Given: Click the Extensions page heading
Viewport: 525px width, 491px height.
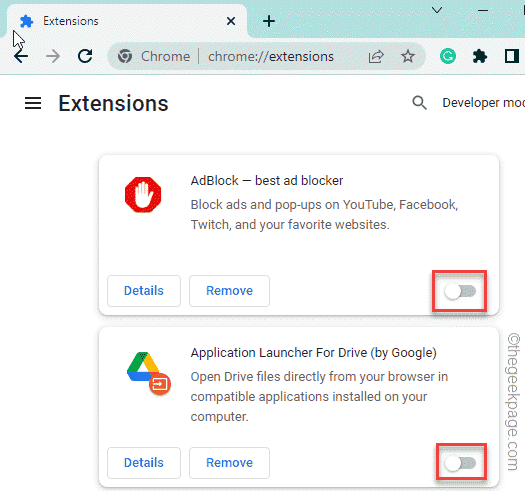Looking at the screenshot, I should 113,103.
